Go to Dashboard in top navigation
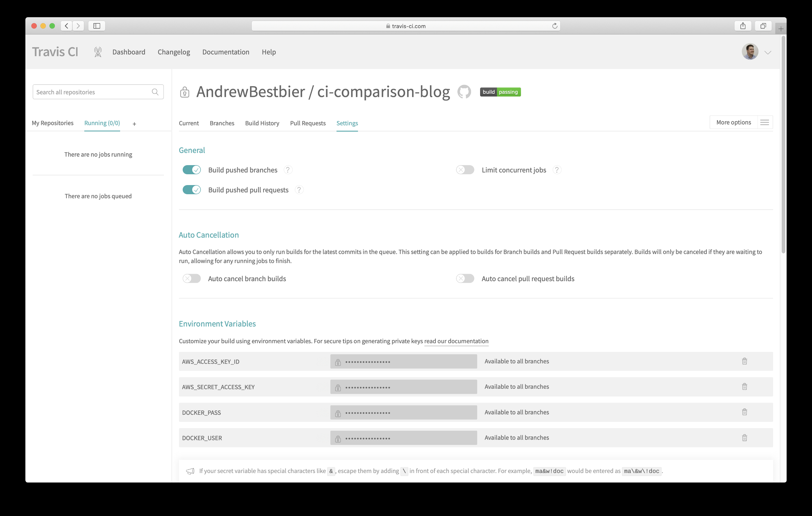The image size is (812, 516). click(x=129, y=52)
